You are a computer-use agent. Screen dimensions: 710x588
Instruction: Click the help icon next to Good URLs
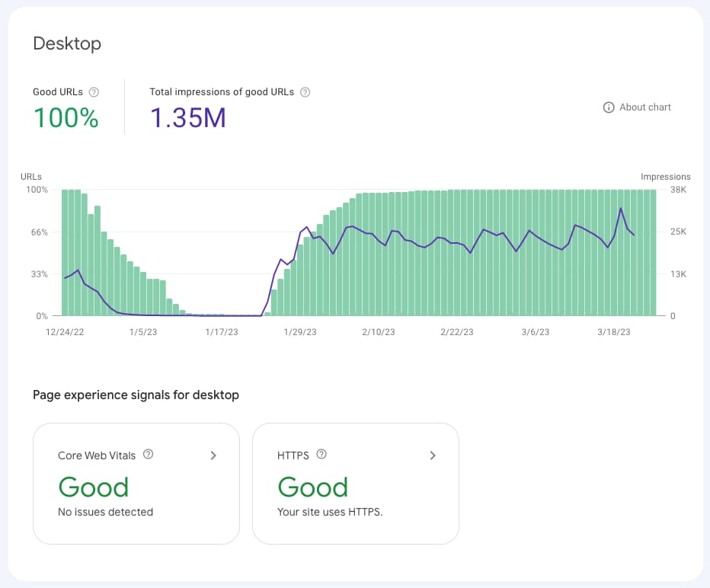(x=94, y=91)
